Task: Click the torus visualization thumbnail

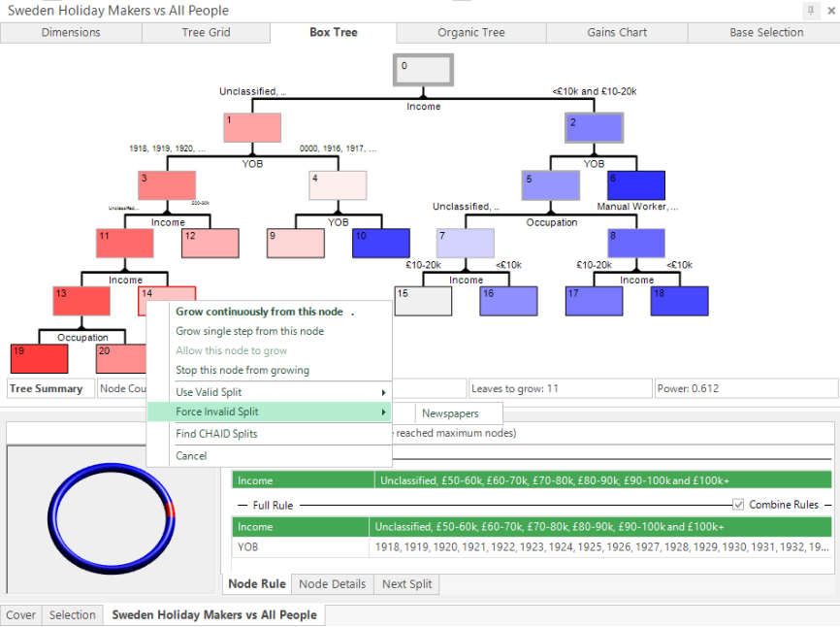Action: (113, 518)
